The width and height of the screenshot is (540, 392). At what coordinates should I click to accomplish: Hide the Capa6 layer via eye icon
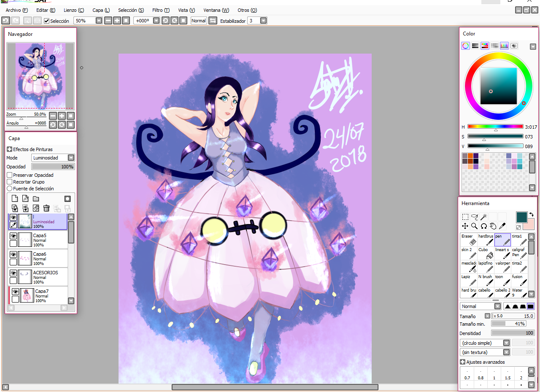click(13, 254)
